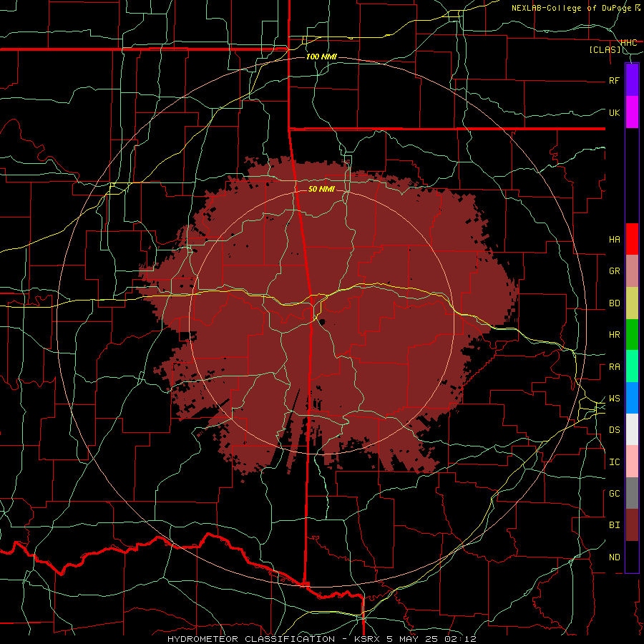Click the gray GC legend color swatch
Image resolution: width=644 pixels, height=644 pixels.
pyautogui.click(x=632, y=493)
